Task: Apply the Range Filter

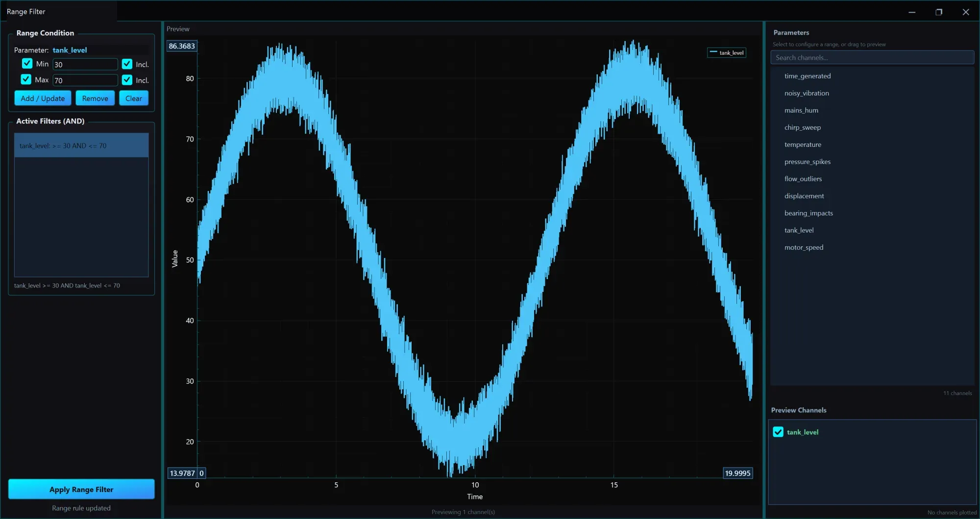Action: (x=81, y=489)
